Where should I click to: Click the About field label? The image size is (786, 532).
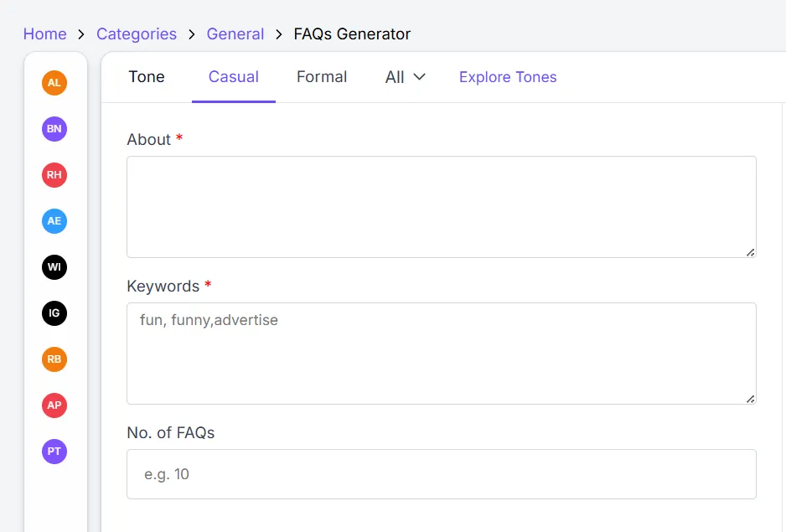(x=149, y=139)
